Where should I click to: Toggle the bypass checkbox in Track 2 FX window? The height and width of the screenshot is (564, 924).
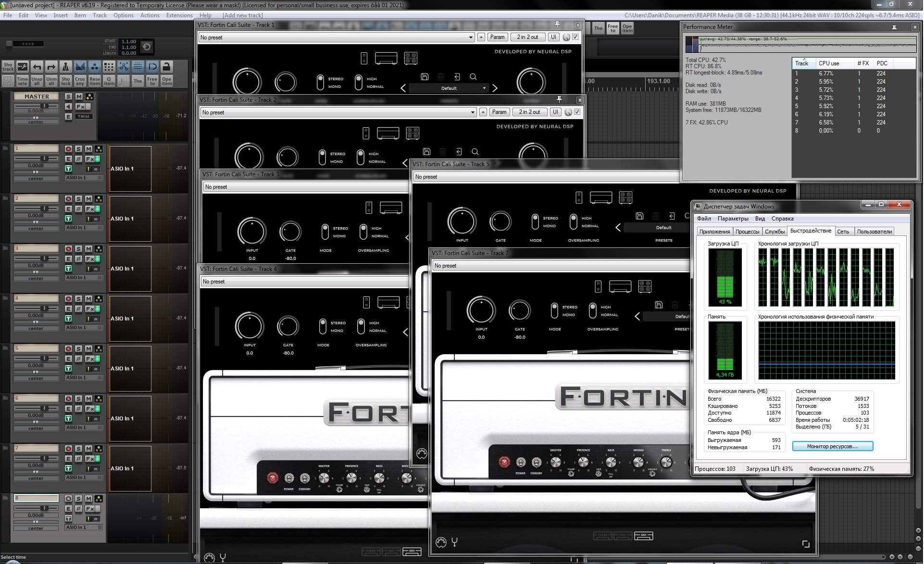577,112
